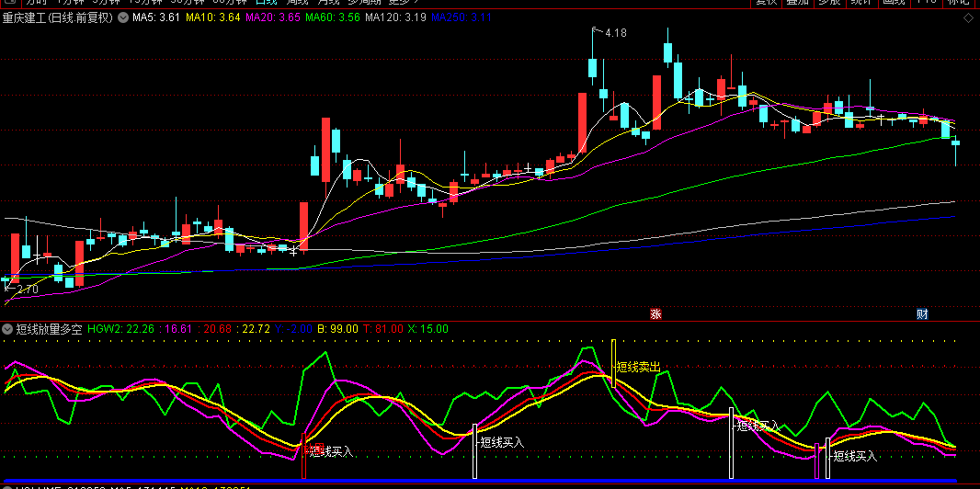Click the magenta MA20: 3.65 label
This screenshot has height=489, width=980.
click(273, 18)
